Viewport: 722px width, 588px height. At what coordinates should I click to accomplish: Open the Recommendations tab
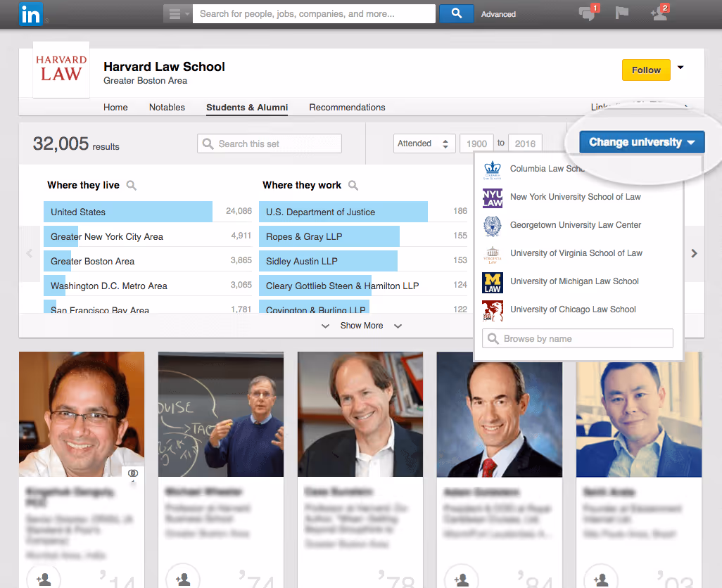coord(347,107)
